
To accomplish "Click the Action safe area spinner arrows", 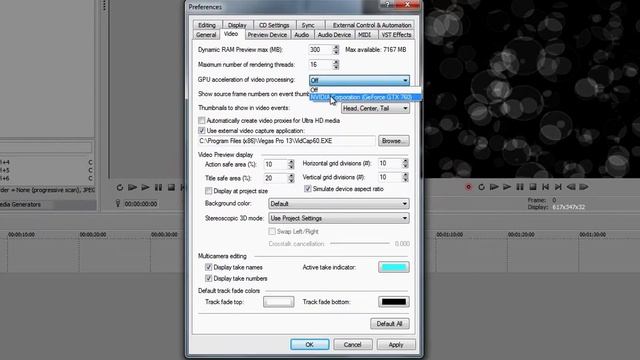I will pyautogui.click(x=291, y=164).
